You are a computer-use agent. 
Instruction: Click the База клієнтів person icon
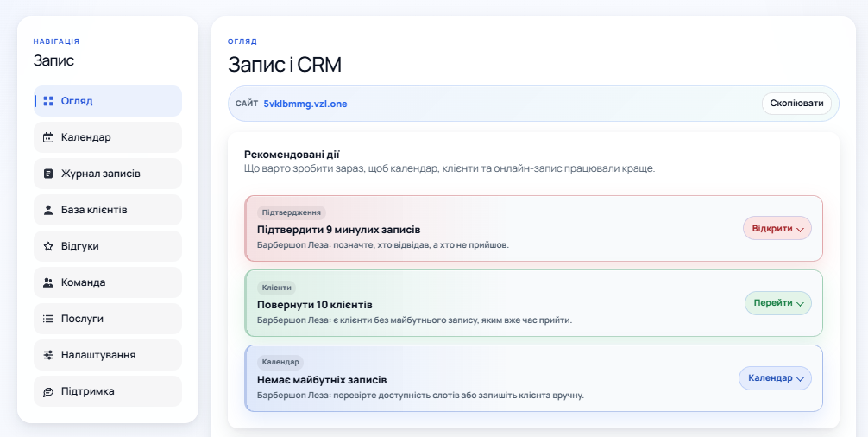(48, 210)
